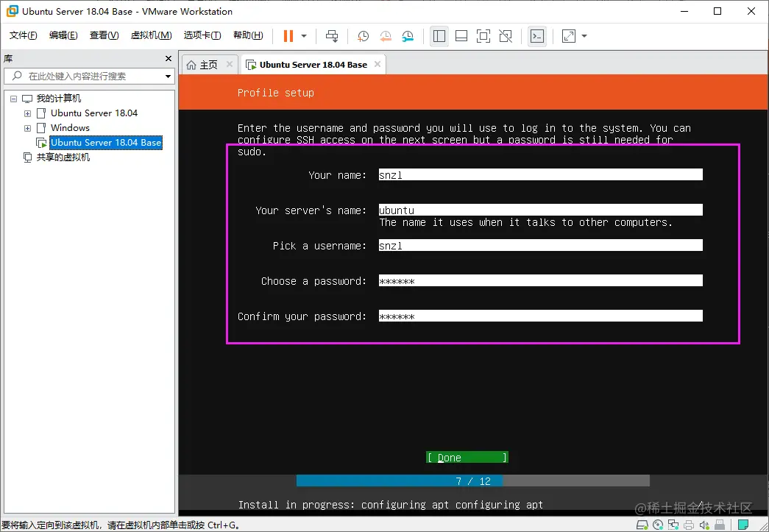Toggle the library sidebar view icon
This screenshot has width=769, height=532.
tap(439, 36)
